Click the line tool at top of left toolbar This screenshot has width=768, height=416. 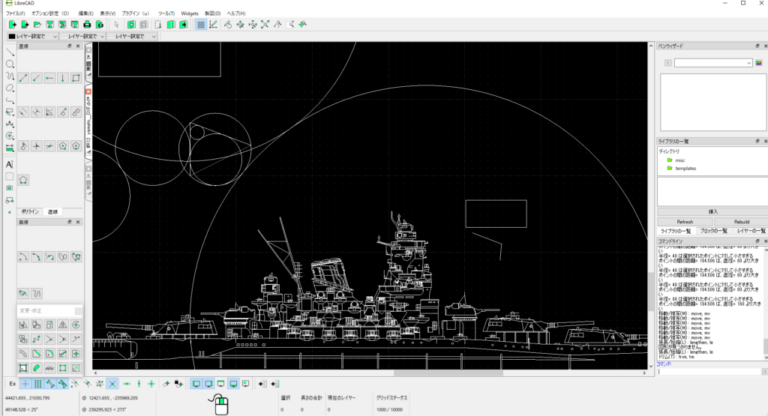[10, 51]
